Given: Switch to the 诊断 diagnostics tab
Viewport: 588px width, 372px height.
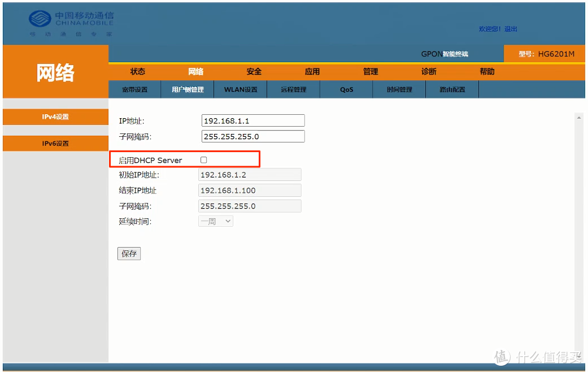Looking at the screenshot, I should pyautogui.click(x=428, y=72).
